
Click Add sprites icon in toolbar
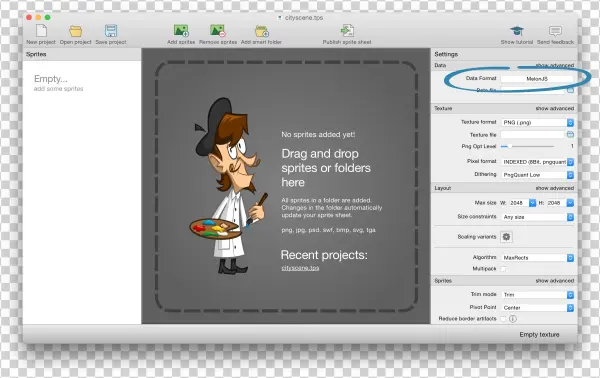pyautogui.click(x=181, y=31)
